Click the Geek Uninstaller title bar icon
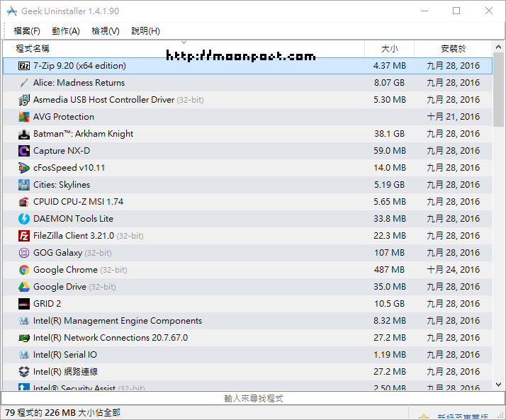Image resolution: width=506 pixels, height=420 pixels. coord(12,11)
